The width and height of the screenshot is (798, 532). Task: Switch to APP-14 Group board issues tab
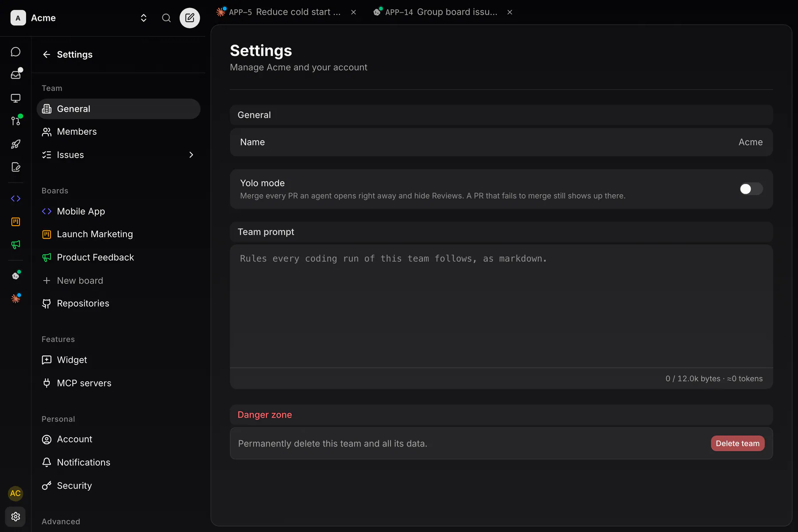coord(436,12)
